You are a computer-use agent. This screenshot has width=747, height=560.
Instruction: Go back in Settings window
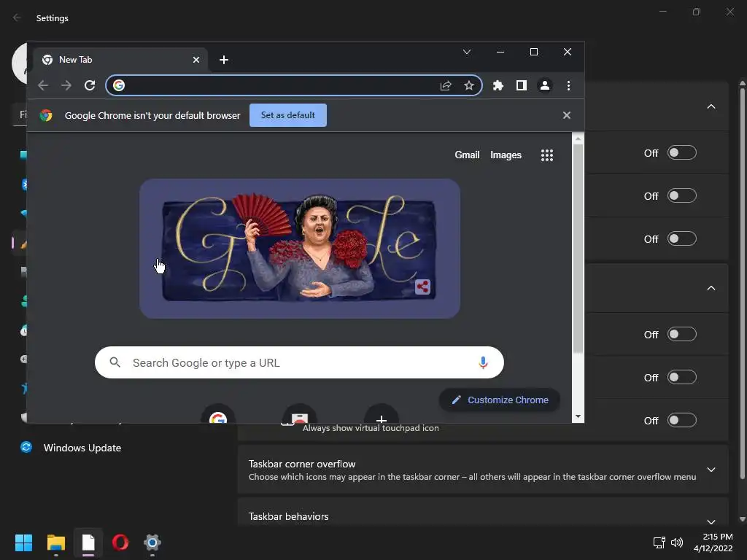tap(17, 17)
